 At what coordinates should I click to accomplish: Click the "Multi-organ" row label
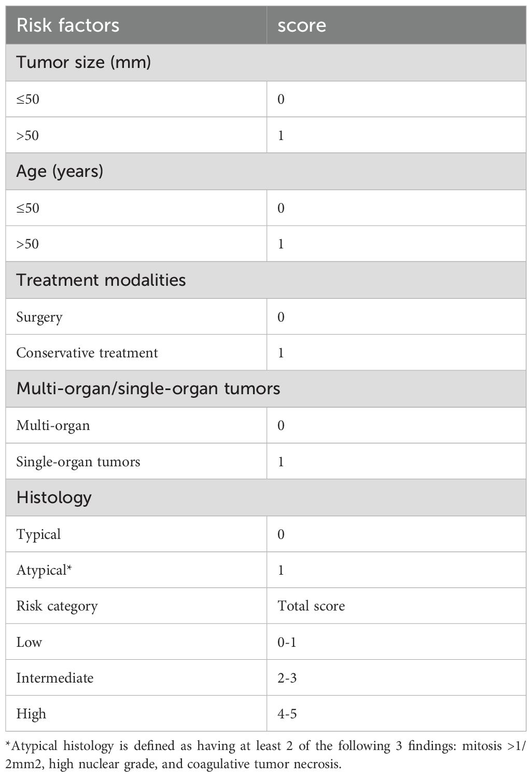pos(53,425)
